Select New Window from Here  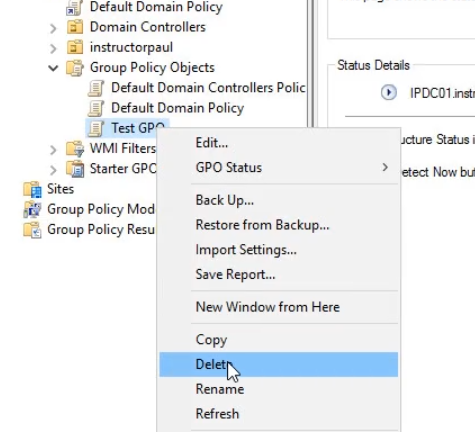[278, 307]
